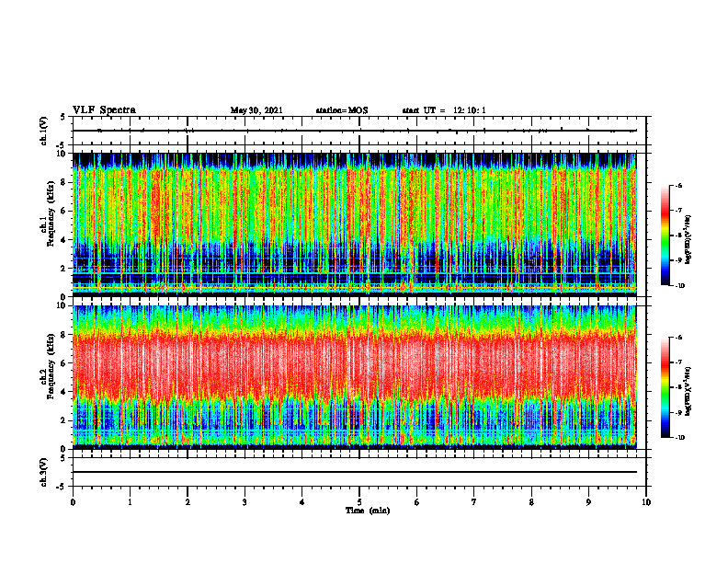Click the -6 label on ch.2 color bar
Viewport: 728px width, 563px height.
[x=679, y=339]
